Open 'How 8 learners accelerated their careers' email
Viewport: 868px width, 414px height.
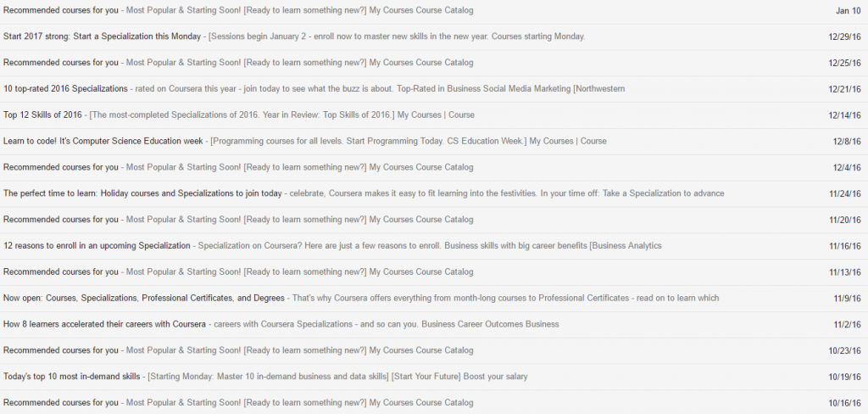pyautogui.click(x=434, y=324)
